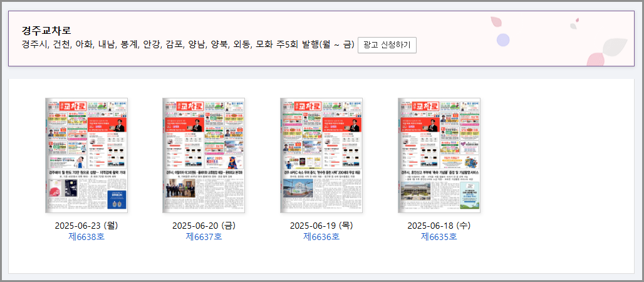Open issue link 제6636호

(x=321, y=237)
